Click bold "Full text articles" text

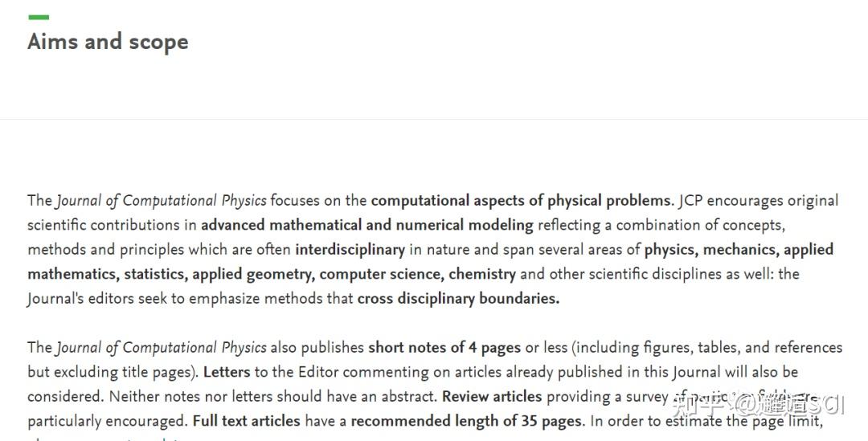tap(247, 421)
